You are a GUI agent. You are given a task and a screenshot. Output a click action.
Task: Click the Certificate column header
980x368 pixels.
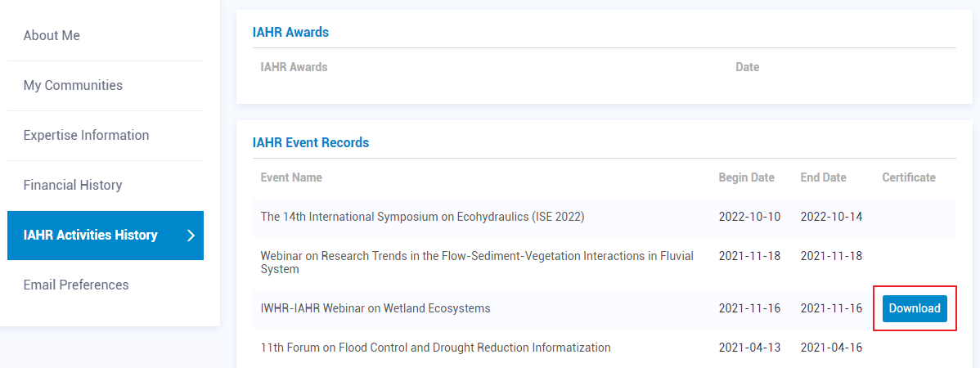(x=908, y=177)
